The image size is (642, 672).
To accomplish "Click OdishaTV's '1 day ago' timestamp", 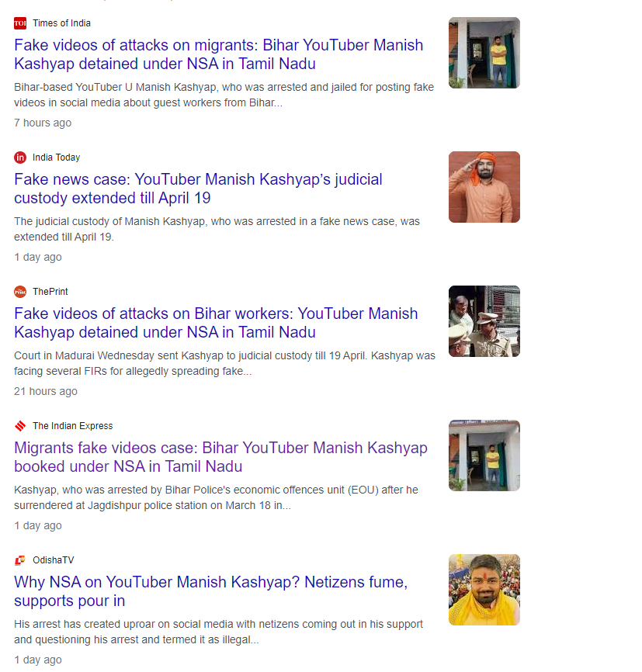I will pyautogui.click(x=38, y=660).
